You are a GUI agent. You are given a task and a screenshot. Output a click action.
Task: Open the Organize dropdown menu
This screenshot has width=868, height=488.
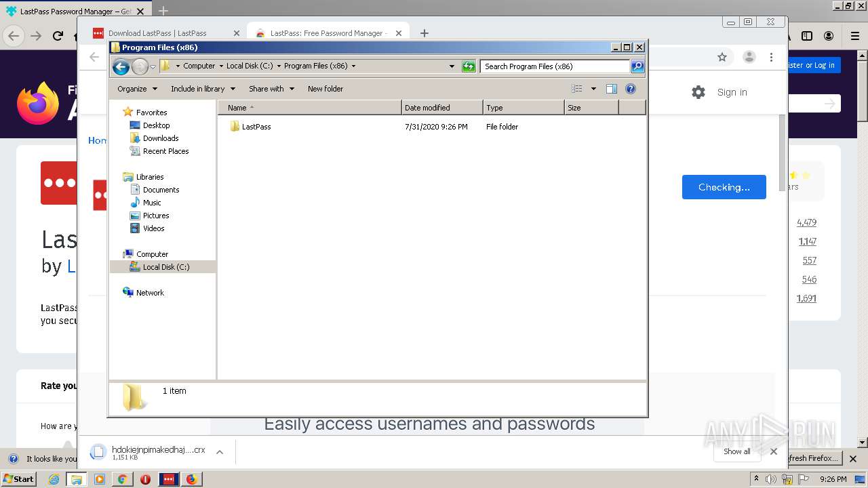[x=137, y=89]
